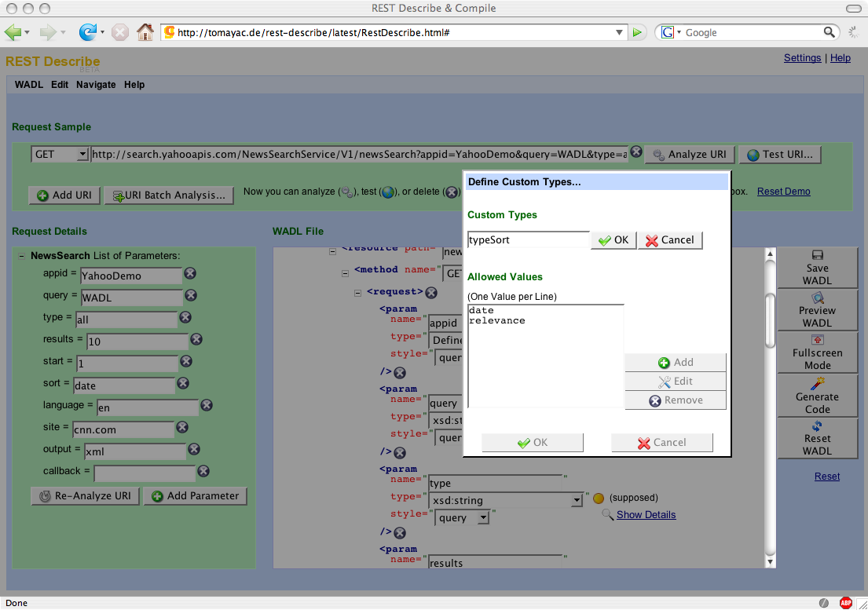Remove the sort parameter with its X icon

coord(183,383)
